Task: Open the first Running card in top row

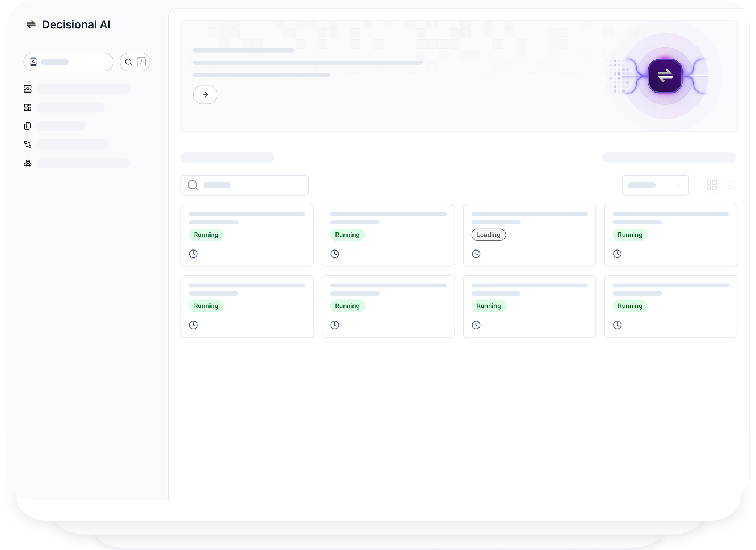Action: tap(247, 235)
